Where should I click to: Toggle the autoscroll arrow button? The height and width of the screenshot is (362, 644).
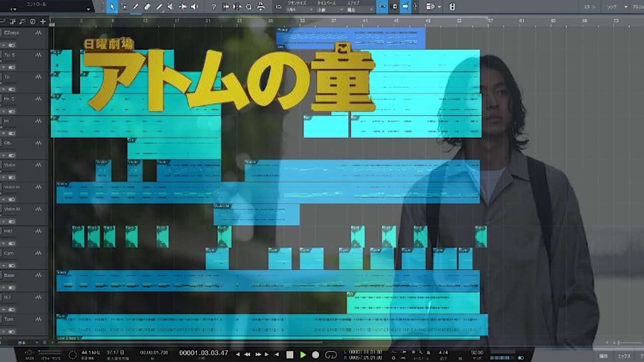[x=405, y=7]
